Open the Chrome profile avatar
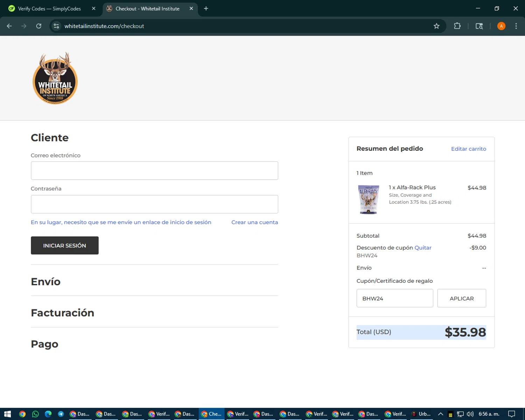The width and height of the screenshot is (525, 420). point(501,26)
